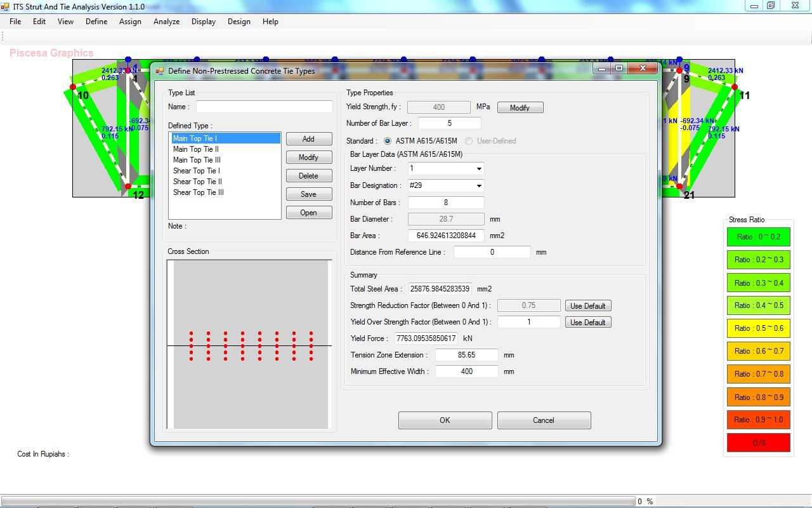Viewport: 812px width, 508px height.
Task: Click the yellow Ratio 0.5 ~ 0.6 swatch
Action: click(758, 328)
